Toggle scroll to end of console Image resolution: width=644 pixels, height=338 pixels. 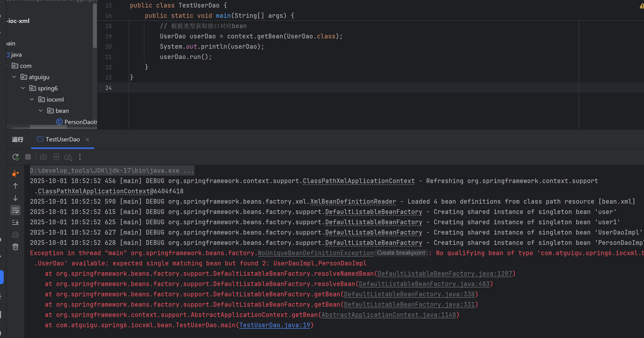pos(15,222)
